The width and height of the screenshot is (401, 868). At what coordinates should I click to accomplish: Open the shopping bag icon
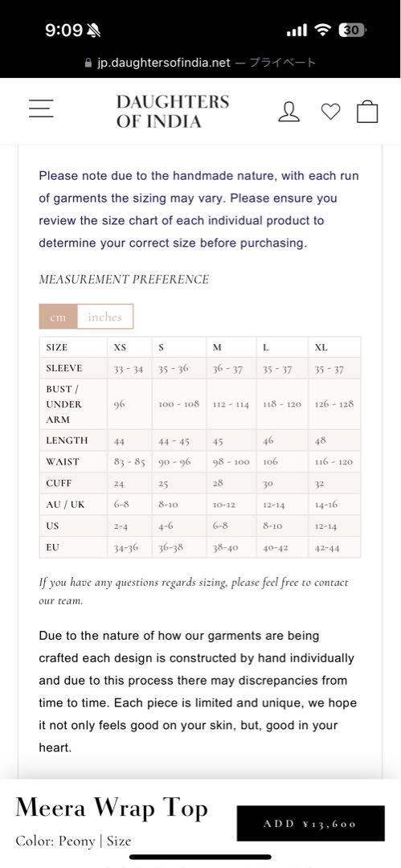(x=367, y=111)
